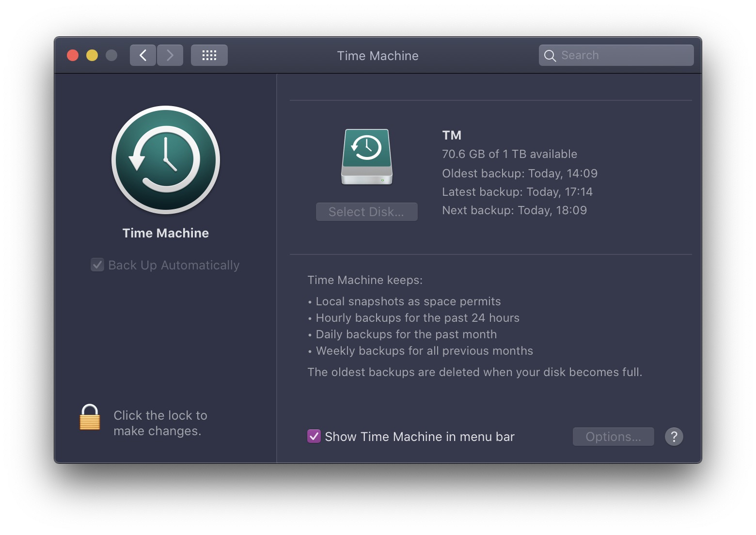The image size is (756, 535).
Task: Click the 70.6 GB of 1 TB available text
Action: tap(510, 154)
